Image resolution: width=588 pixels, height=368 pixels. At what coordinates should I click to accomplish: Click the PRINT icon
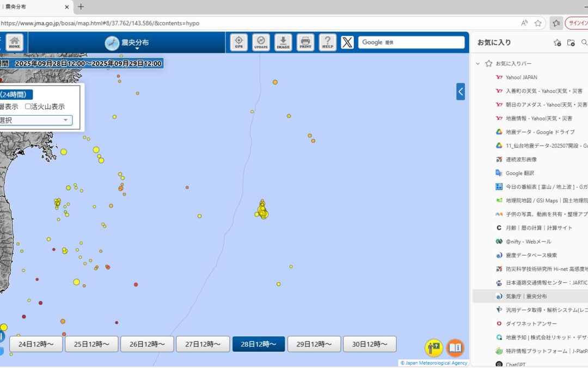click(305, 43)
